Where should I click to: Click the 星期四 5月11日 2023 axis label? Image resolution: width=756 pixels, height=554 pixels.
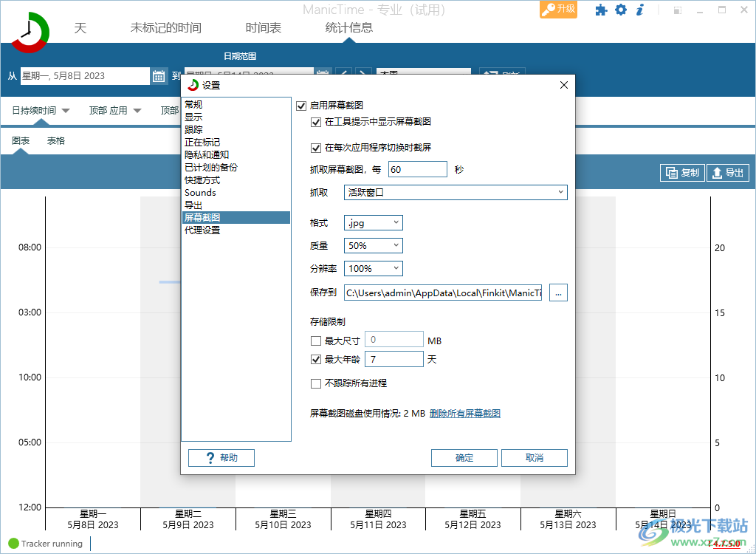[x=378, y=519]
